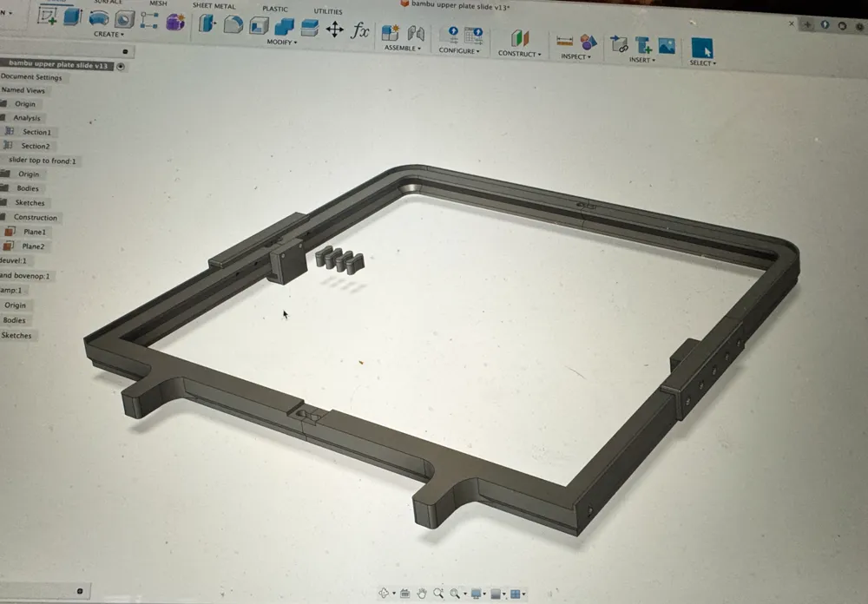Viewport: 868px width, 604px height.
Task: Select the Document Settings browser item
Action: point(31,77)
